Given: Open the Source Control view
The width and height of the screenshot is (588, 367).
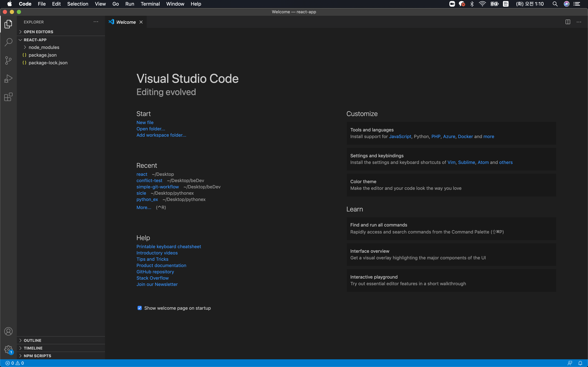Looking at the screenshot, I should [8, 60].
